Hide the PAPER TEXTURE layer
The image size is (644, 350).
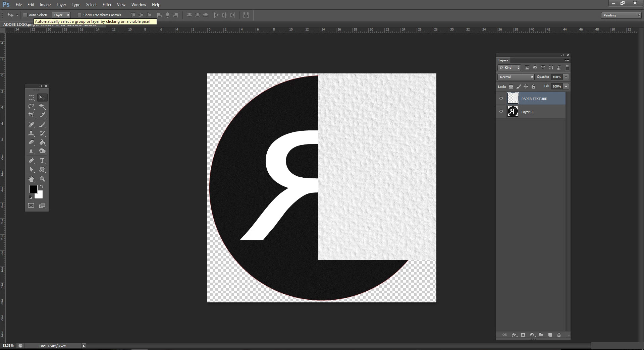pyautogui.click(x=501, y=99)
